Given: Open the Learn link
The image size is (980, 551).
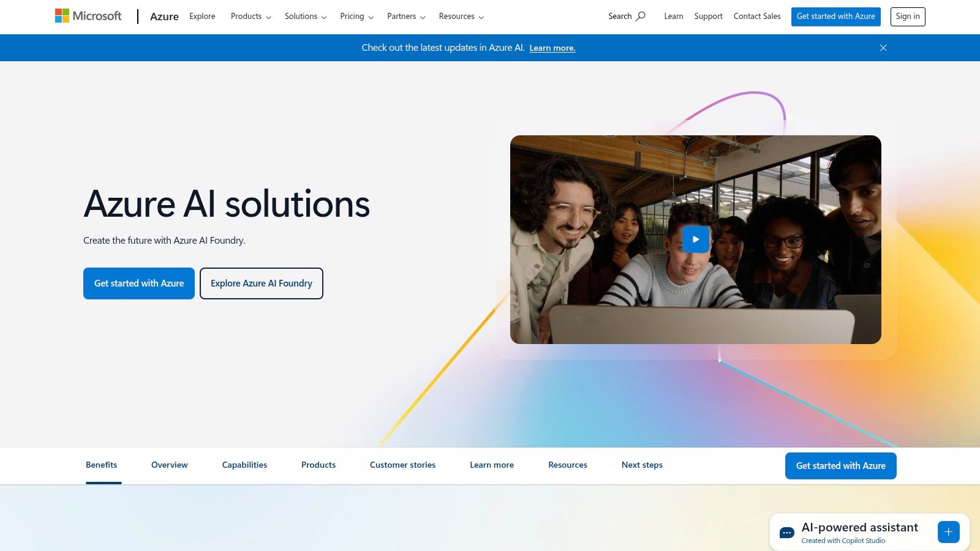Looking at the screenshot, I should 674,17.
